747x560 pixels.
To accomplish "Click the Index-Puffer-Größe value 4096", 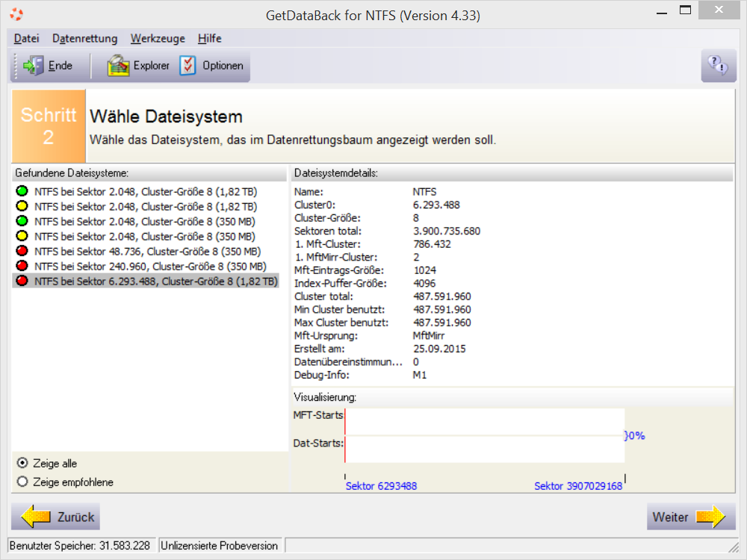I will pos(424,283).
